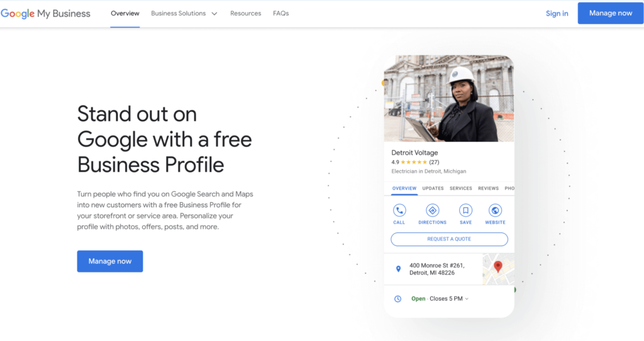
Task: Tap the Website globe icon
Action: click(x=496, y=210)
